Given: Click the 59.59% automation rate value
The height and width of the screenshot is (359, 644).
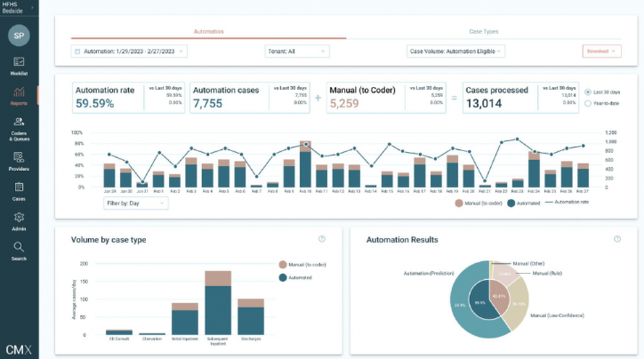Looking at the screenshot, I should (95, 104).
